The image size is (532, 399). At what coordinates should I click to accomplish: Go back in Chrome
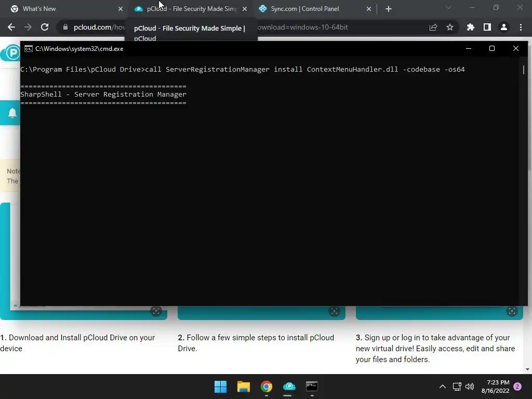(11, 27)
